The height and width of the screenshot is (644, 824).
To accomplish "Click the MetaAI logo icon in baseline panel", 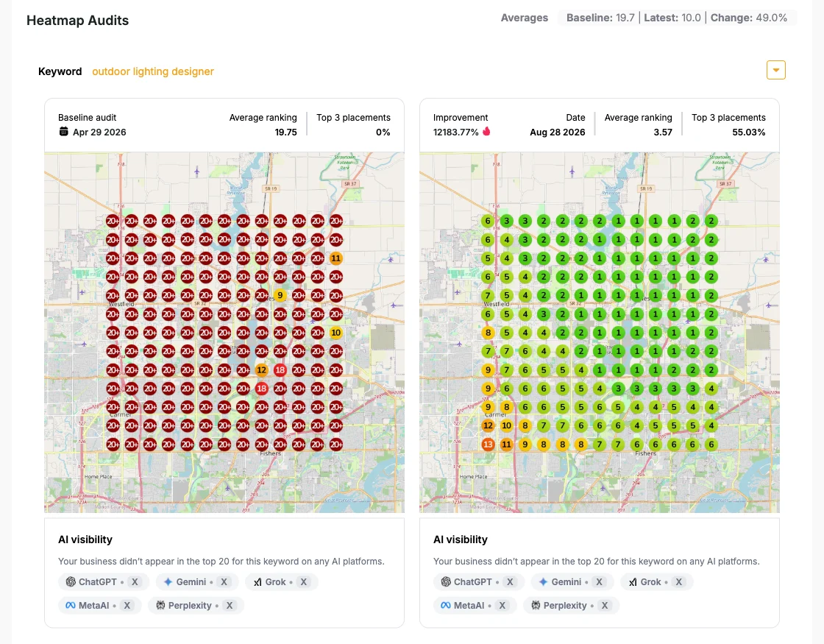I will [x=71, y=605].
